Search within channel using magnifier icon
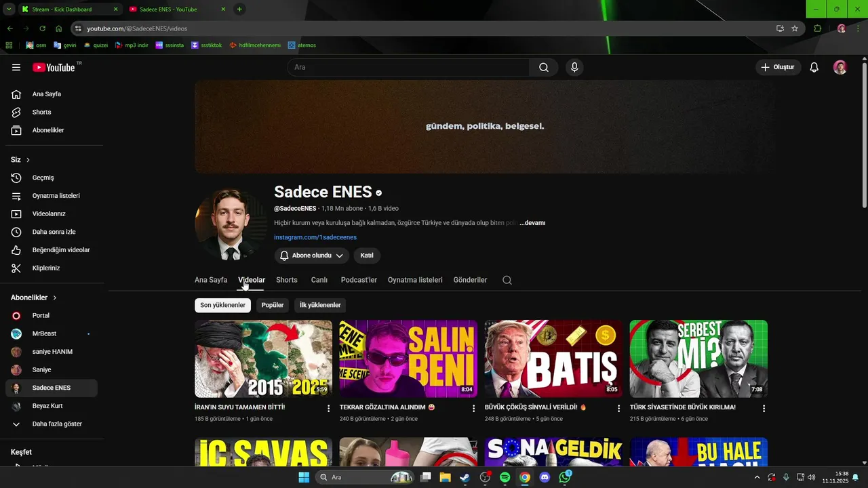Viewport: 868px width, 488px height. [507, 280]
